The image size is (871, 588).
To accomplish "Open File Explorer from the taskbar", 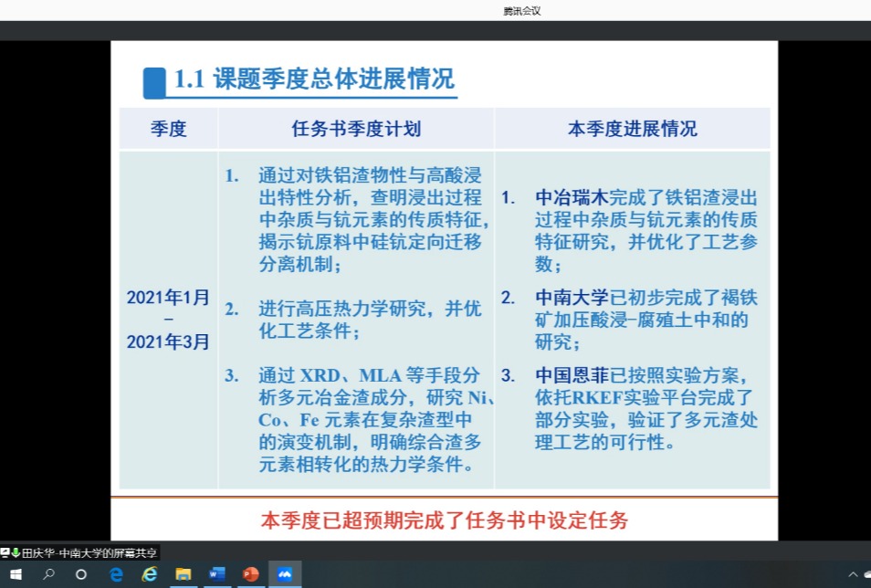I will coord(184,574).
